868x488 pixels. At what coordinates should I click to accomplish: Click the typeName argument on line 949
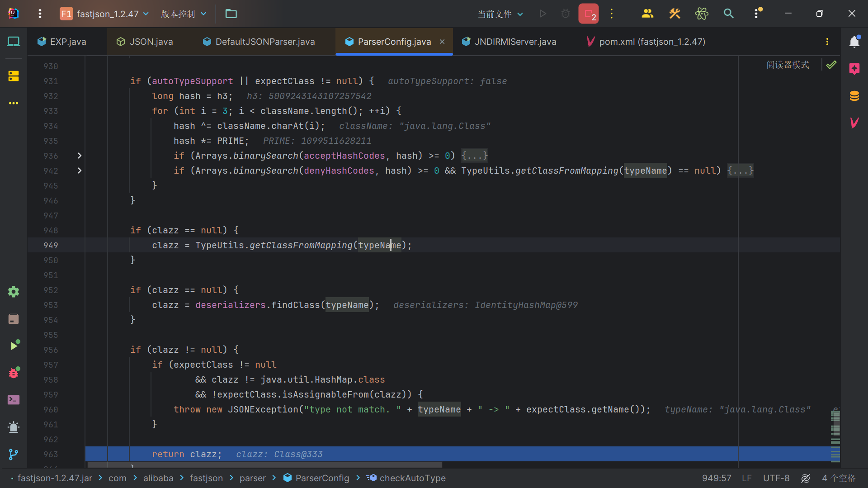(380, 245)
